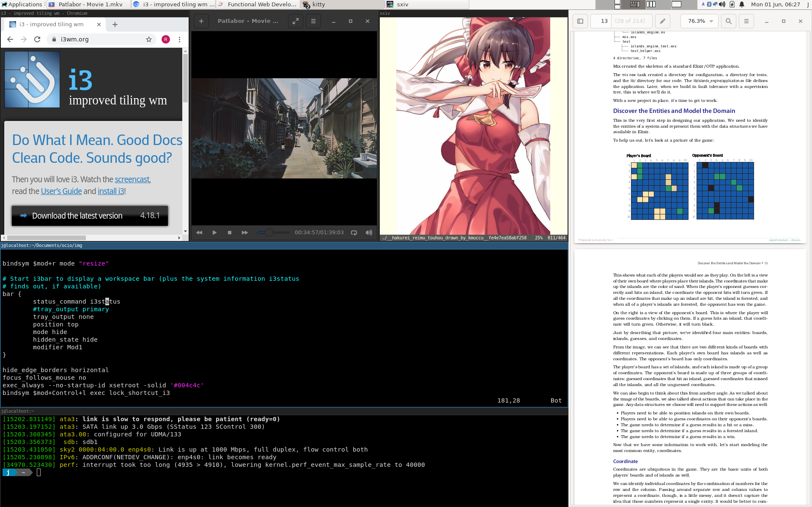The image size is (812, 507).
Task: Click the i3 logo image on the webpage
Action: pos(32,79)
